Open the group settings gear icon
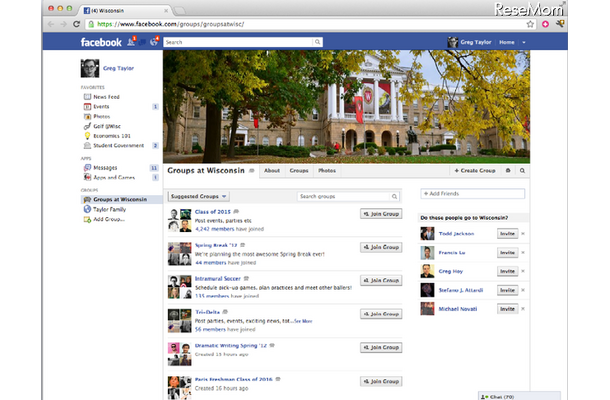The width and height of the screenshot is (610, 400). point(508,170)
